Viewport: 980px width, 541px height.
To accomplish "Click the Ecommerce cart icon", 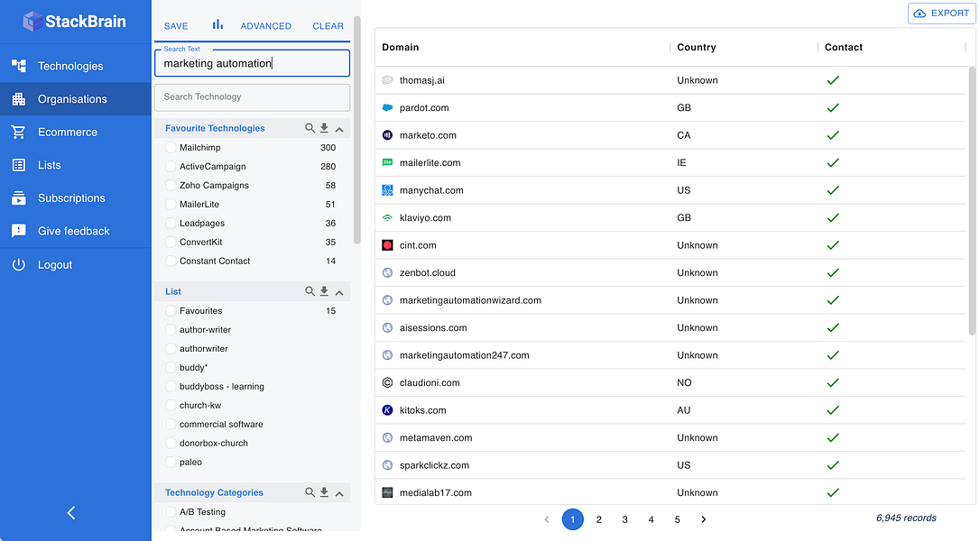I will [x=19, y=132].
